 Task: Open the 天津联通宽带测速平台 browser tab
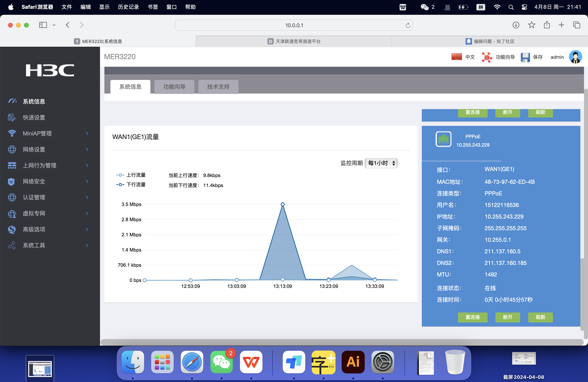point(294,41)
